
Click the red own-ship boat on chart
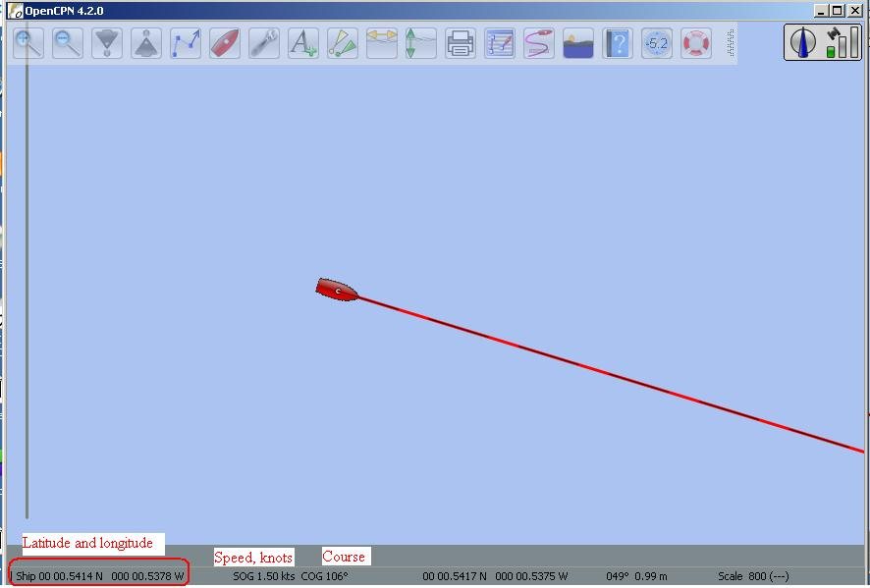(337, 290)
